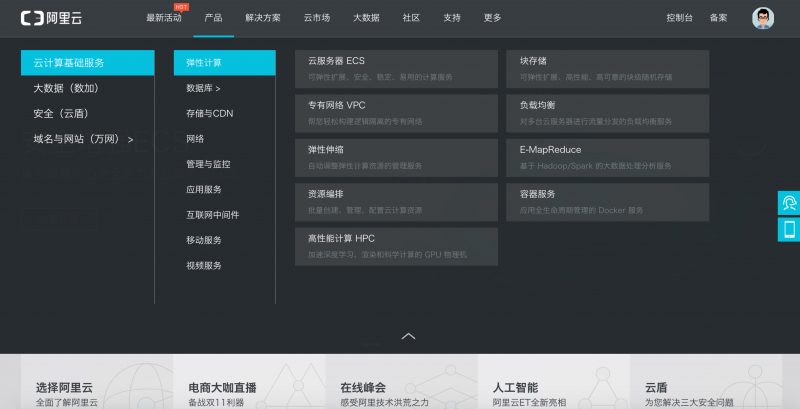The width and height of the screenshot is (800, 409).
Task: Open the 解决方案 menu
Action: click(x=263, y=18)
